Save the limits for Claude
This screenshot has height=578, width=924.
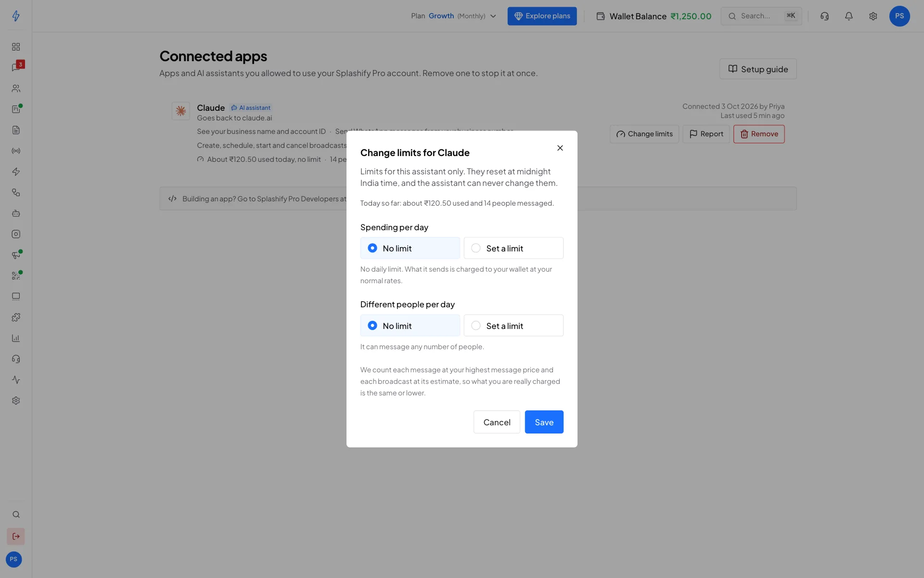(544, 422)
